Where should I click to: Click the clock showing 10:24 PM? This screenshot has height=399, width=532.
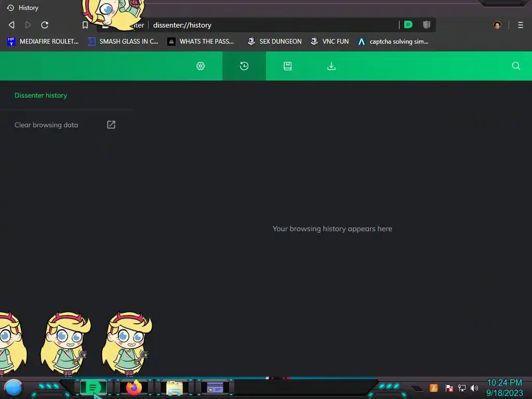click(504, 383)
